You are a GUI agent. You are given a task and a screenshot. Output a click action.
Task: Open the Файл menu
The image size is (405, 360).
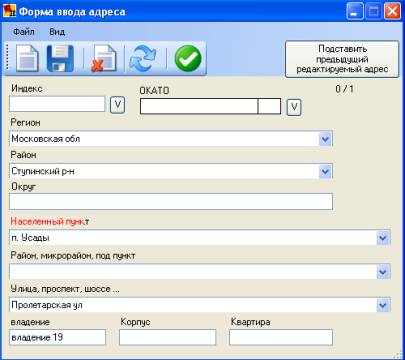[x=24, y=32]
